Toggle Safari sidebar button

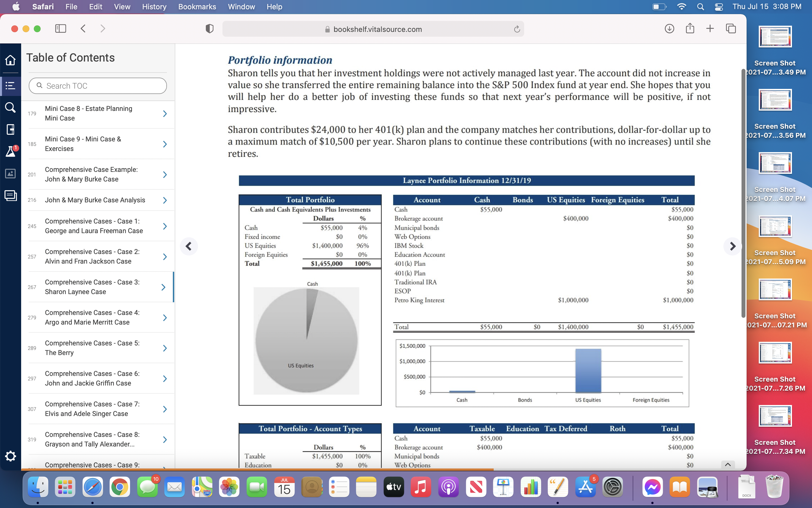60,29
